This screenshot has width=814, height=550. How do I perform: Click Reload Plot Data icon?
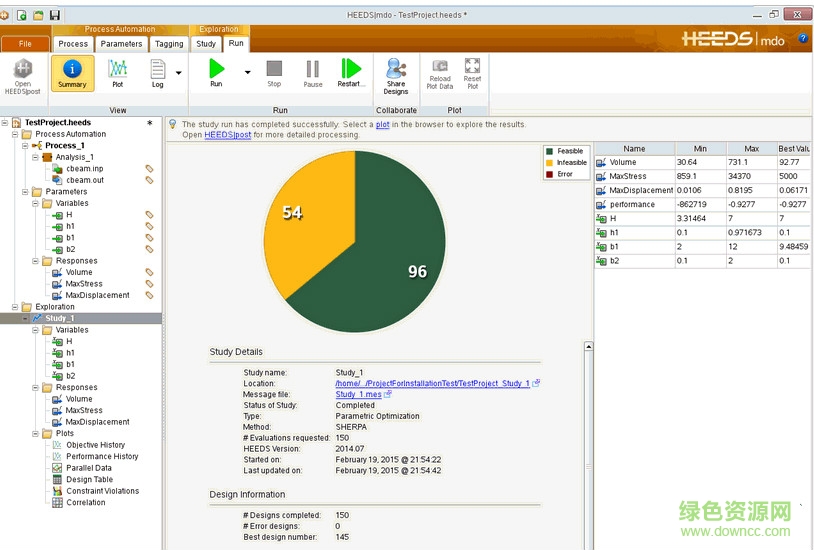[440, 73]
